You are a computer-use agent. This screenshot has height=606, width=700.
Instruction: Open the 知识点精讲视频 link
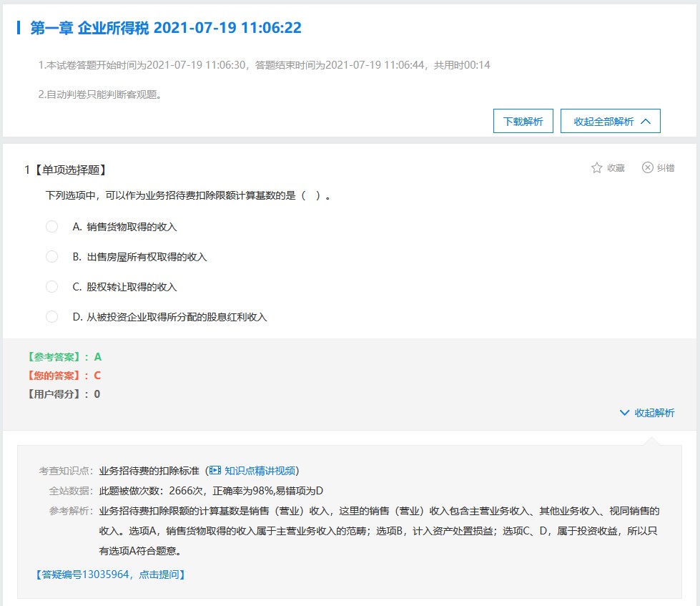coord(260,471)
